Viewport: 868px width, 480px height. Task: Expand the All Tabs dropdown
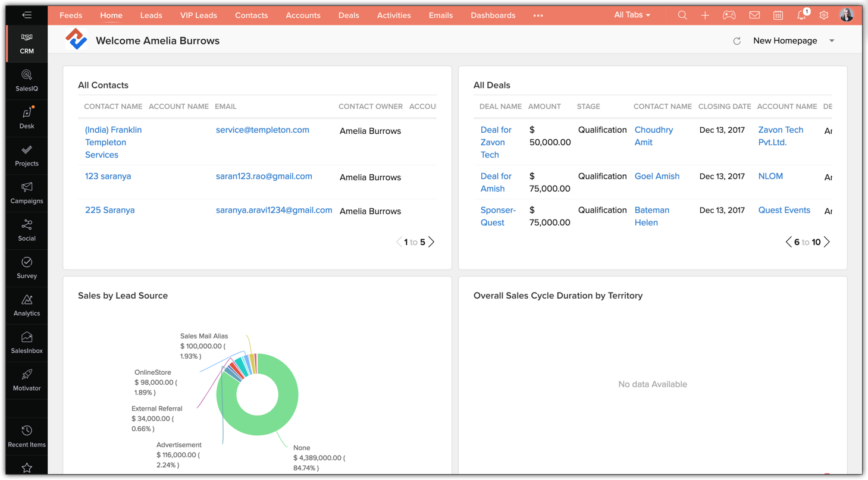(x=632, y=15)
